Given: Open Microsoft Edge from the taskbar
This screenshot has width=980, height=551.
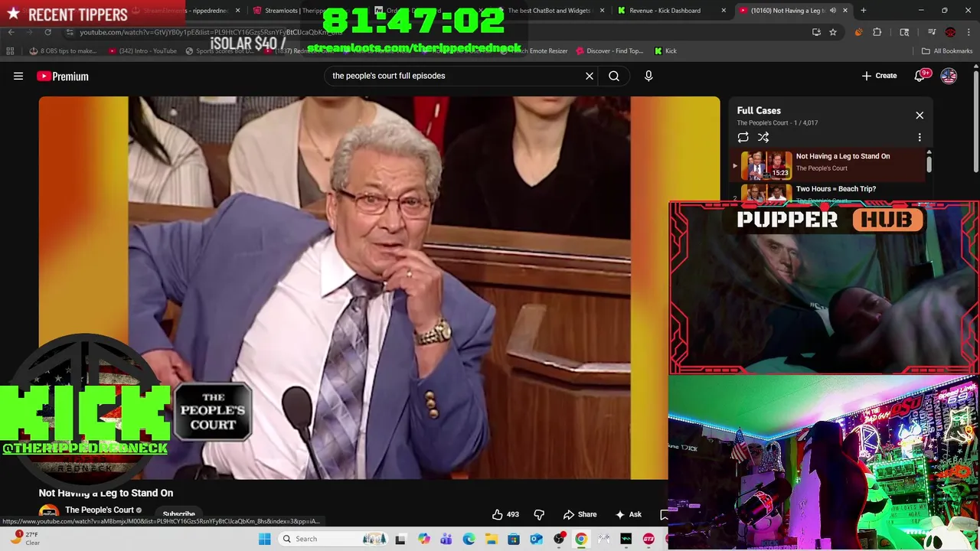Looking at the screenshot, I should click(469, 539).
